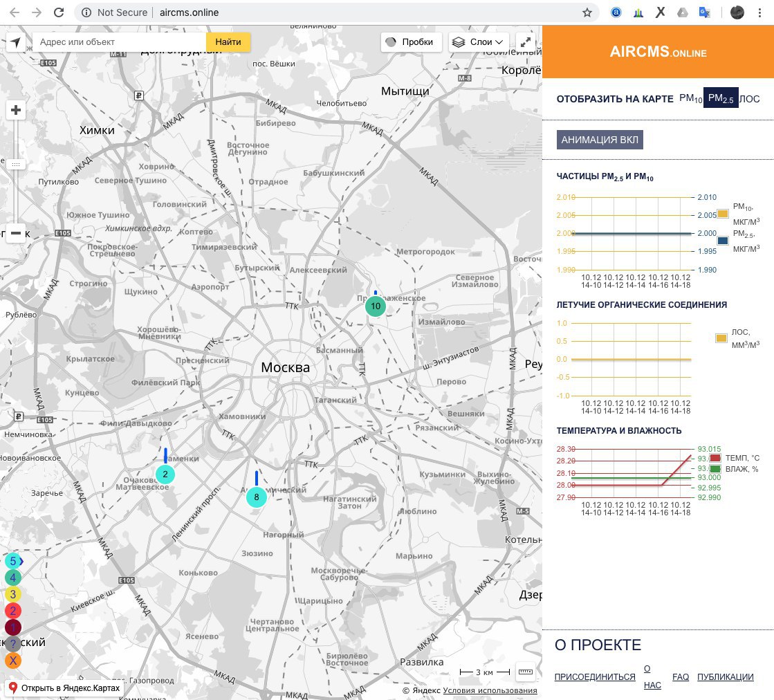Click legend level 1 dark circle
This screenshot has height=700, width=774.
[x=13, y=627]
